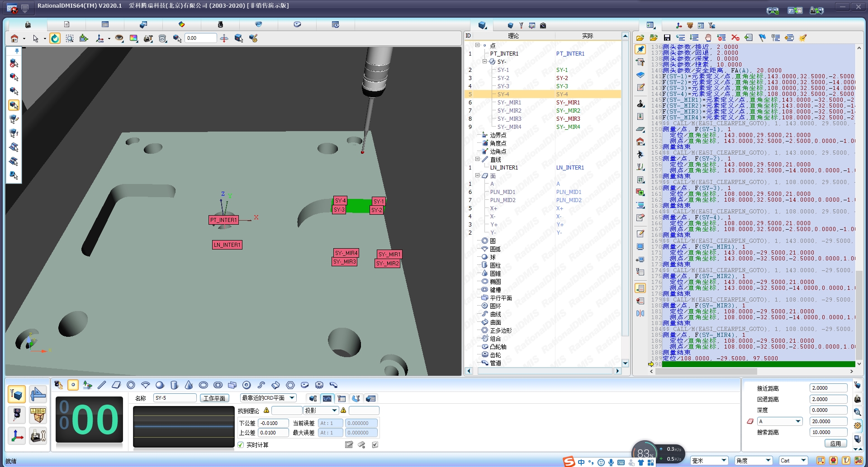
Task: Click the home view icon in CAD toolbar
Action: (x=14, y=38)
